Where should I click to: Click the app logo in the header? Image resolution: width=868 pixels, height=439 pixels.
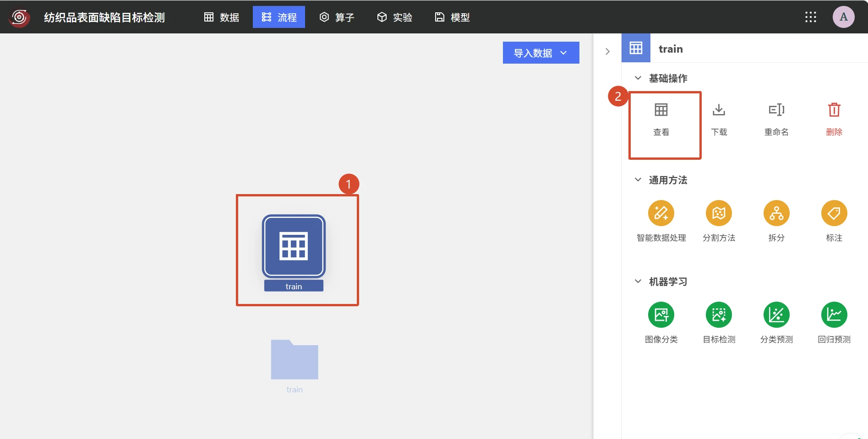19,17
